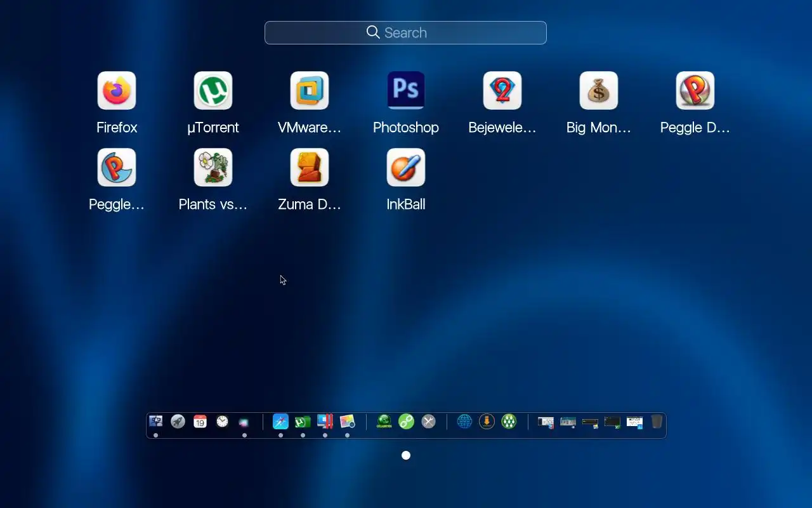The height and width of the screenshot is (508, 812).
Task: Click the green chain-link dock icon
Action: click(x=406, y=422)
